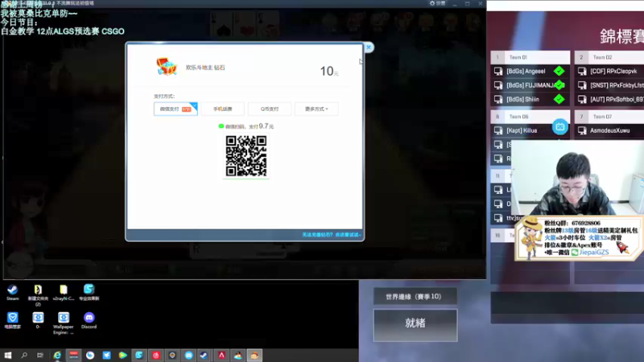644x362 pixels.
Task: Click the blue round icon next to Killua
Action: (x=559, y=127)
